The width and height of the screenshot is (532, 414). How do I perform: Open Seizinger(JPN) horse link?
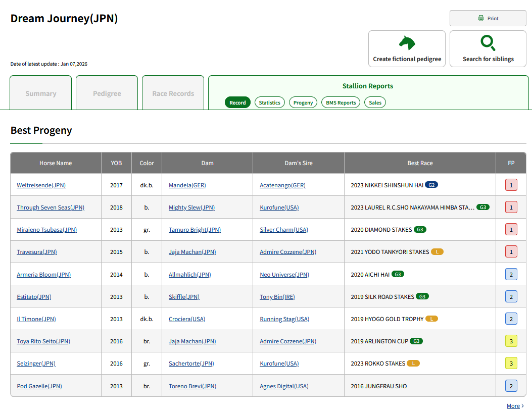pos(36,364)
